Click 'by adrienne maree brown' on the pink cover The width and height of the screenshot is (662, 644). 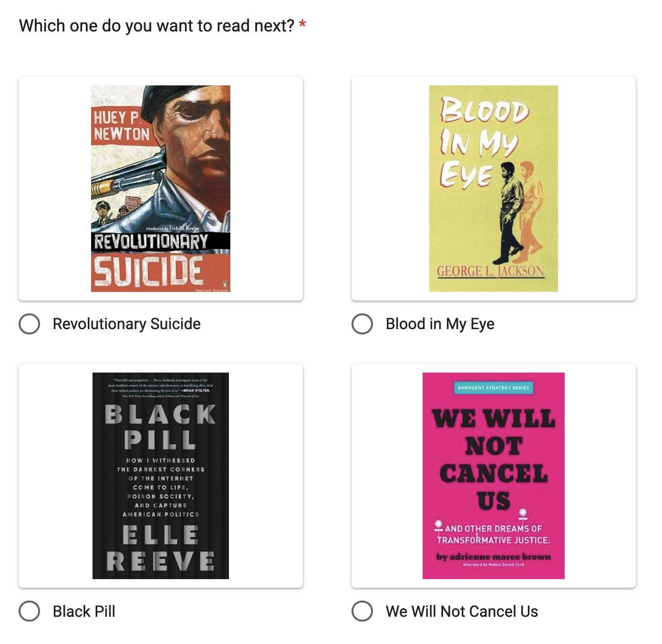pos(494,557)
